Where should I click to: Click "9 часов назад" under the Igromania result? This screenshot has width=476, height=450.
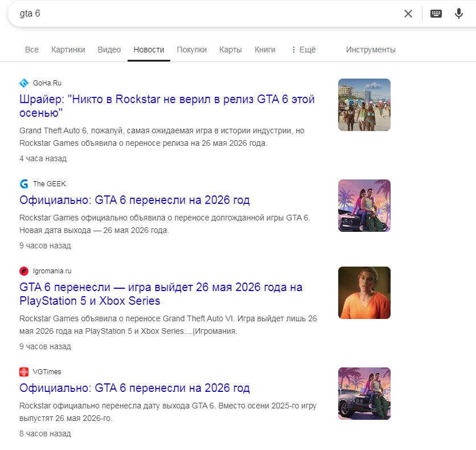(45, 346)
